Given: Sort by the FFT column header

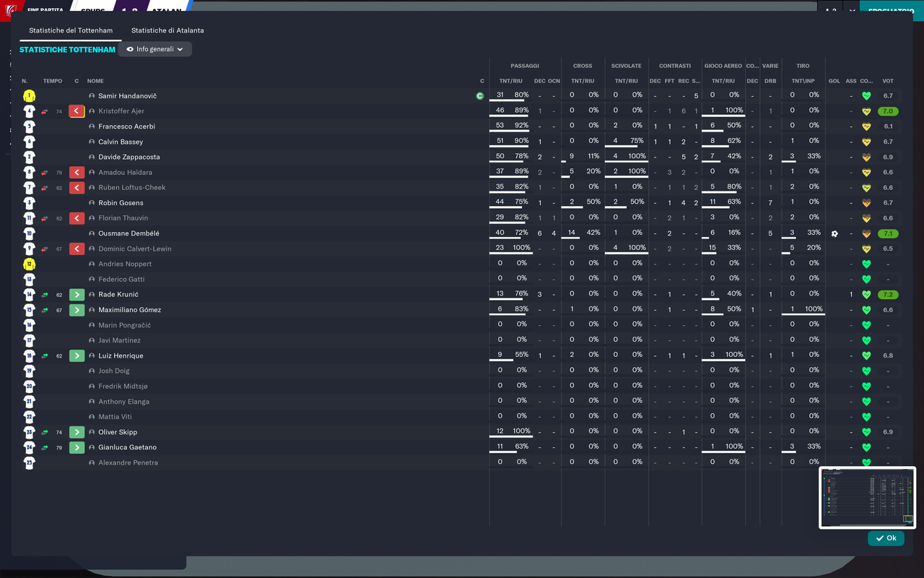Looking at the screenshot, I should coord(669,81).
